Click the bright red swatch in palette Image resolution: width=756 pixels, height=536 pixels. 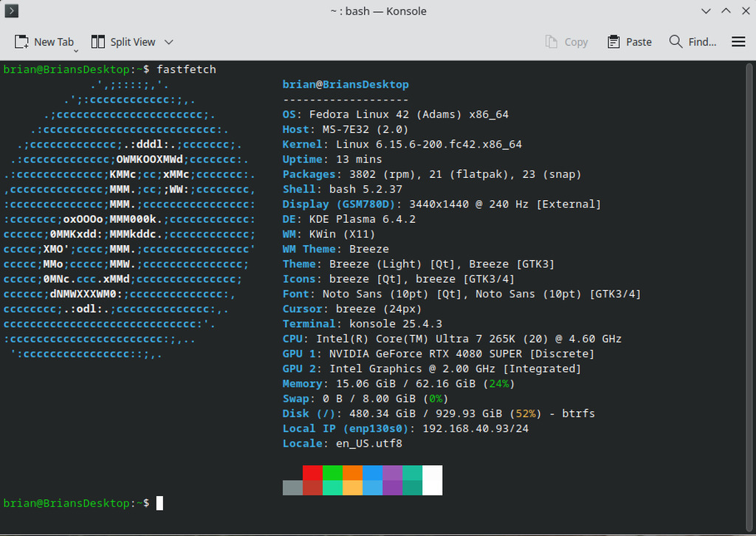point(312,473)
